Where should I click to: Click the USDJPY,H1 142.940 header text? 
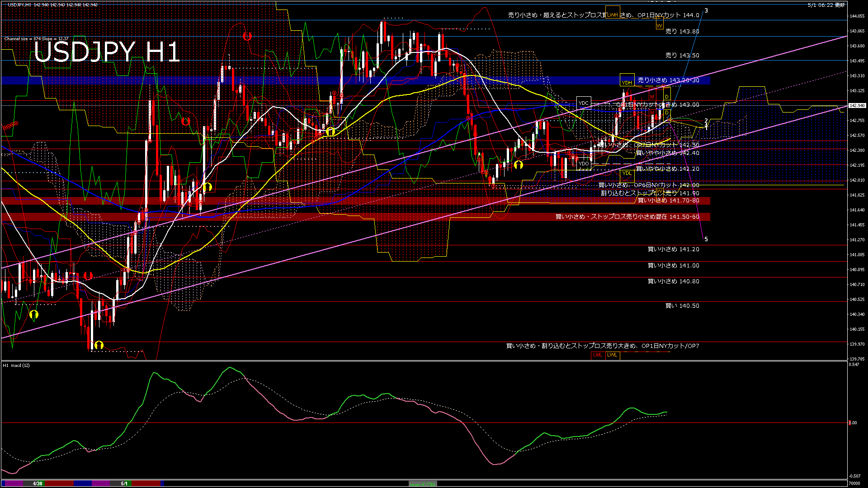[52, 5]
